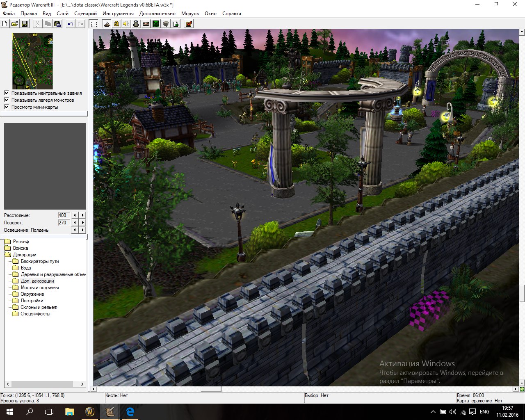Click the Redo arrow icon
Screen dimensions: 525x420
[80, 24]
